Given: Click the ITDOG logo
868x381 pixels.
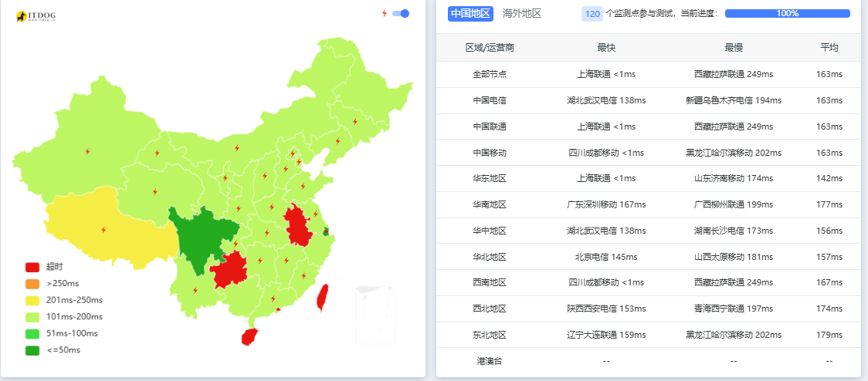Looking at the screenshot, I should coord(36,15).
